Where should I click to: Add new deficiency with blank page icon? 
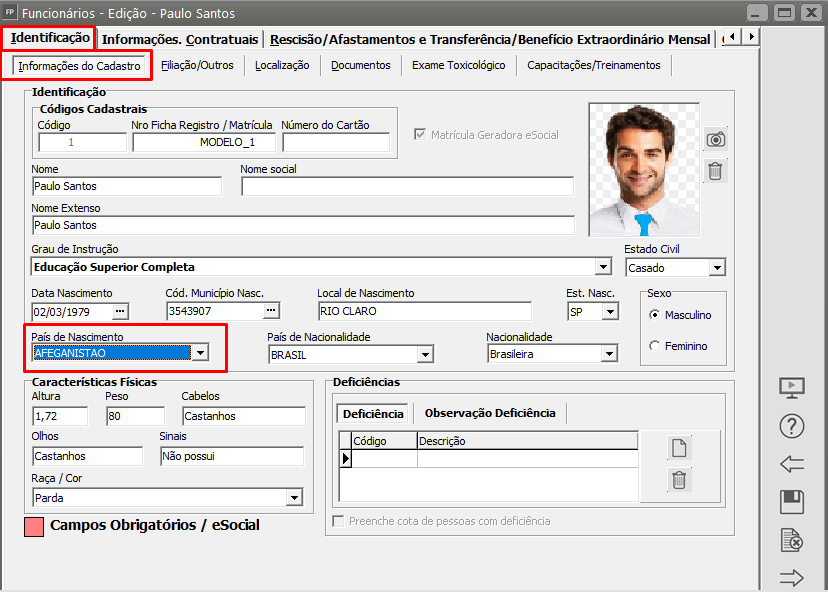(x=680, y=448)
